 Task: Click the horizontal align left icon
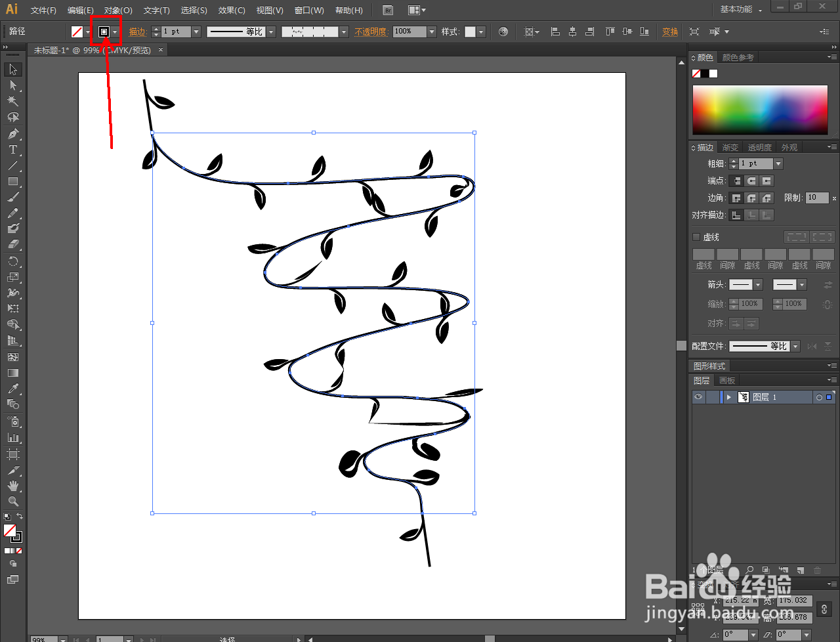coord(555,32)
